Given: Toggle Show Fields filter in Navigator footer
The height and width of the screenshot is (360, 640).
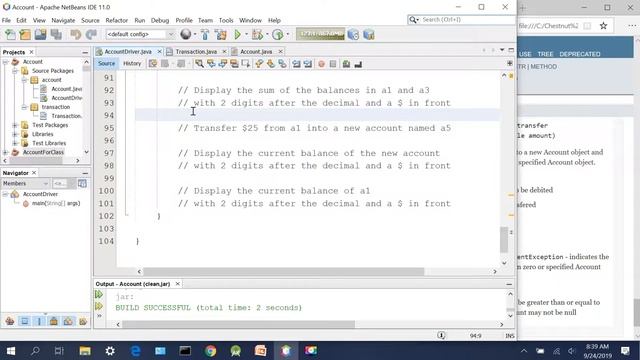Looking at the screenshot, I should 24,321.
